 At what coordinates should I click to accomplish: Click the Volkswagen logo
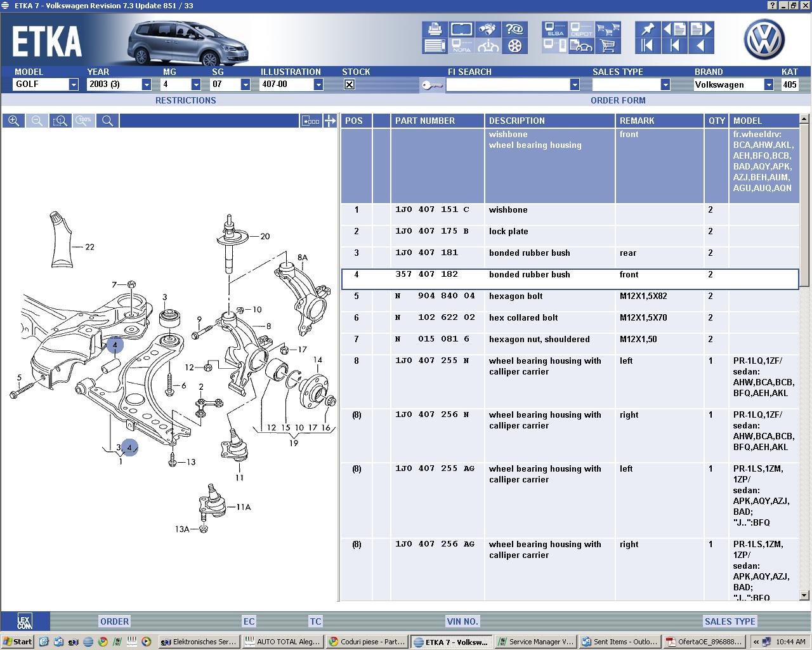point(764,39)
